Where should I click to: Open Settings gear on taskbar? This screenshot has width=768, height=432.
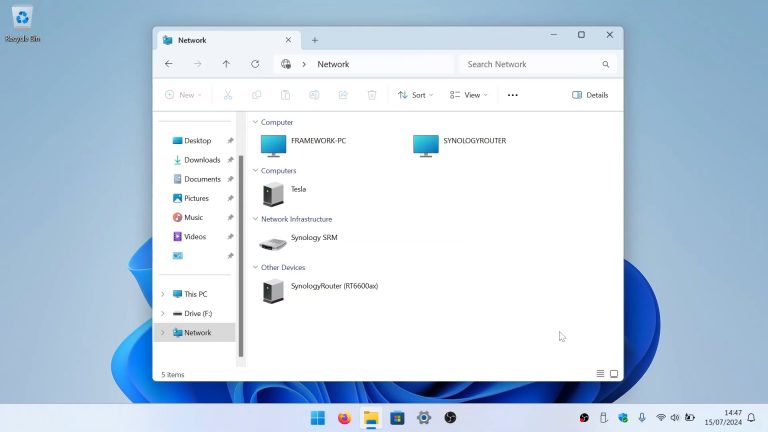424,418
